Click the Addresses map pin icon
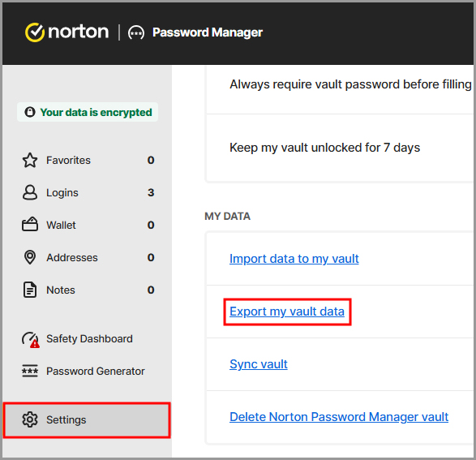 30,257
